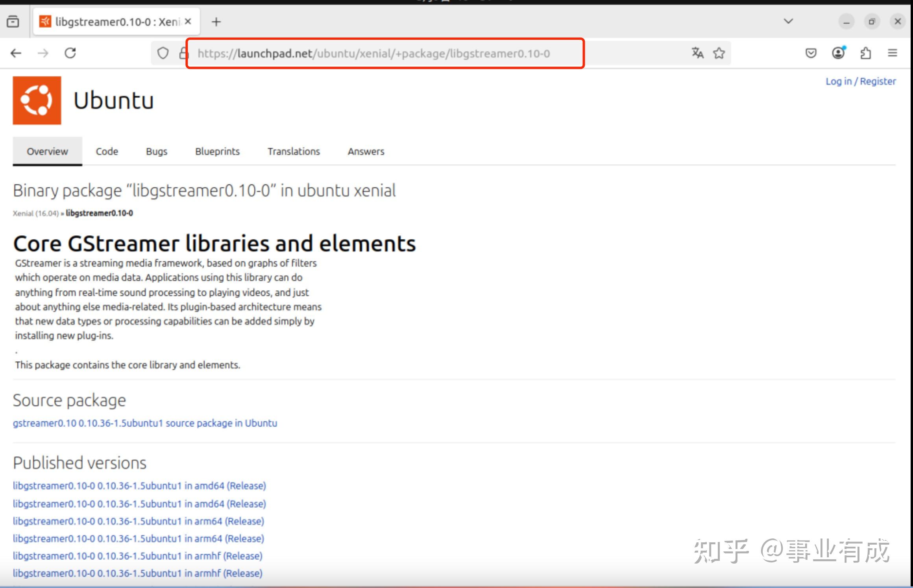Open the hamburger application menu

[x=892, y=53]
